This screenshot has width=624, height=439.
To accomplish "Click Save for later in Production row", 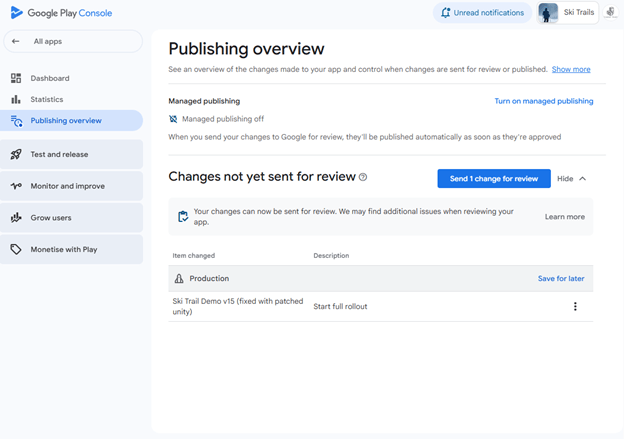I will tap(560, 279).
